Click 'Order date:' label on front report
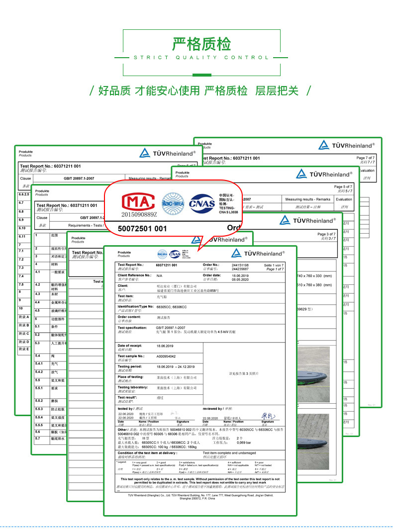This screenshot has height=532, width=393. pyautogui.click(x=212, y=275)
